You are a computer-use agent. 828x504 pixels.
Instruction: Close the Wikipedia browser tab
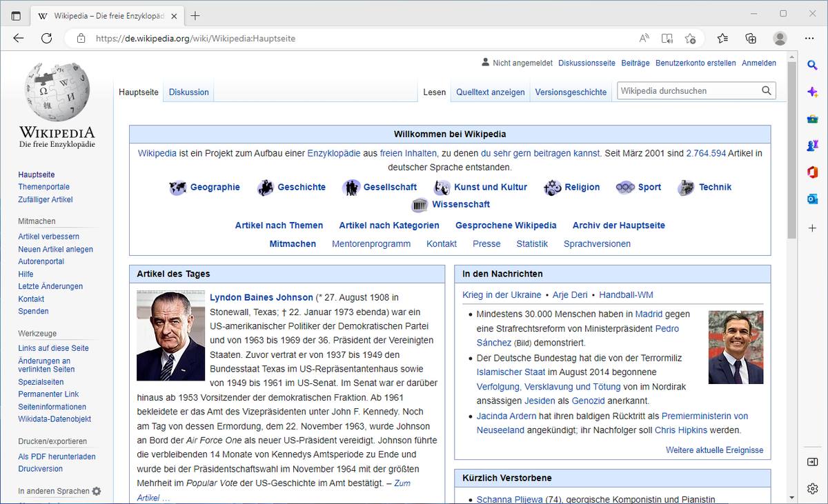pyautogui.click(x=172, y=15)
